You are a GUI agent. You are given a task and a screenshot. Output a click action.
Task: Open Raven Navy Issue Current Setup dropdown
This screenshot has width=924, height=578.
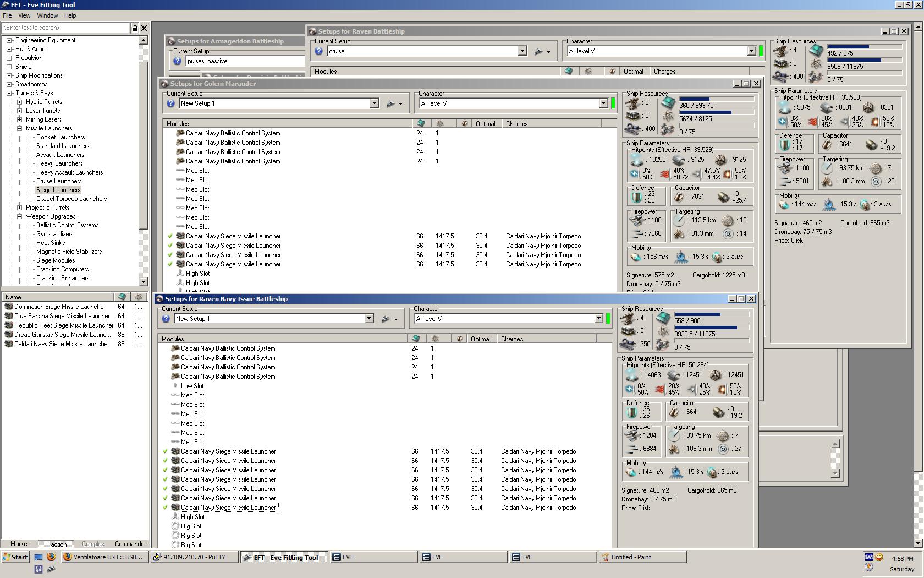(x=369, y=319)
